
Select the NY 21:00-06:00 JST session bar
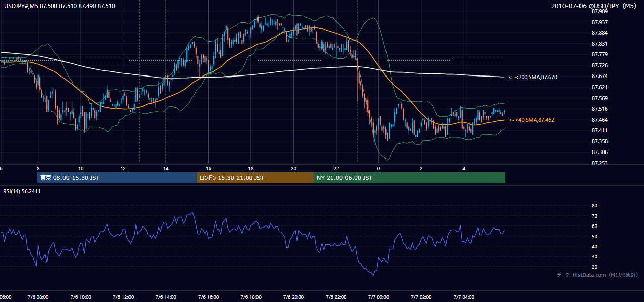pyautogui.click(x=410, y=178)
